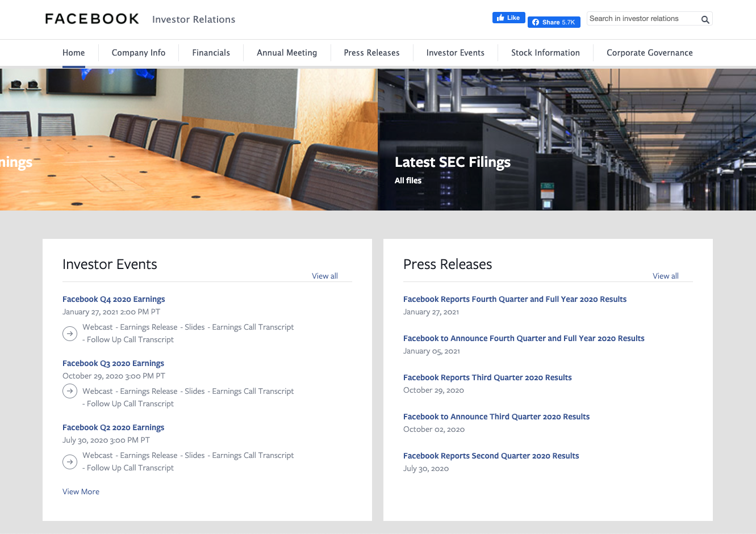This screenshot has width=756, height=534.
Task: Click the Latest SEC Filings banner title
Action: 453,162
